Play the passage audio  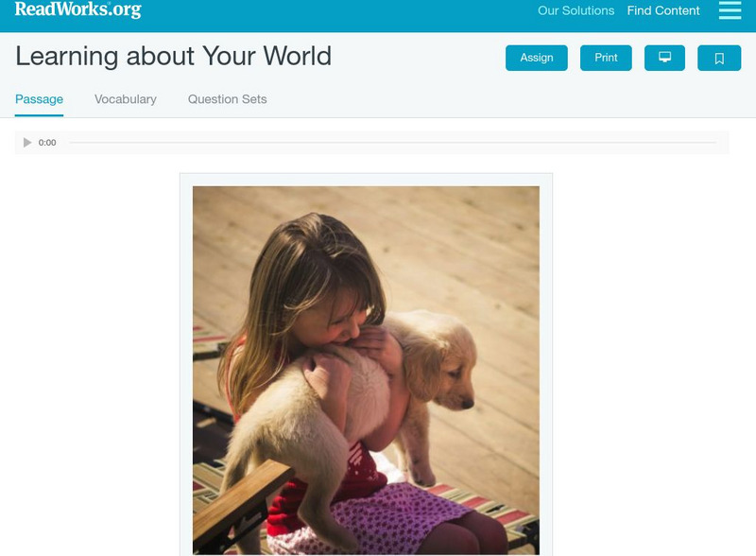[x=27, y=143]
